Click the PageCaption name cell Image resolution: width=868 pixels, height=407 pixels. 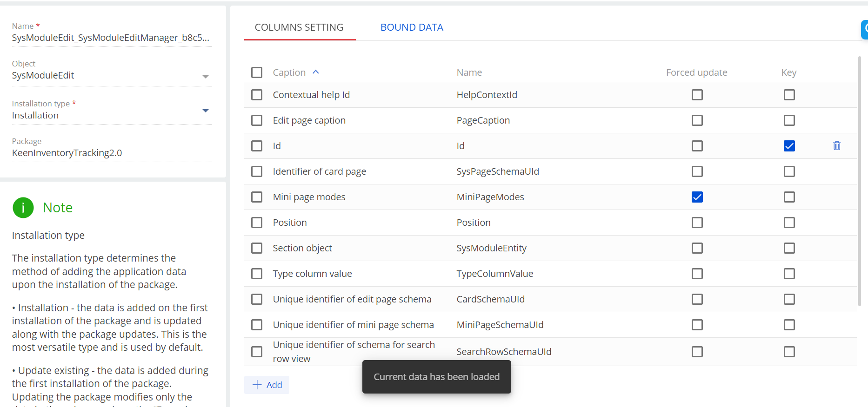[x=483, y=120]
